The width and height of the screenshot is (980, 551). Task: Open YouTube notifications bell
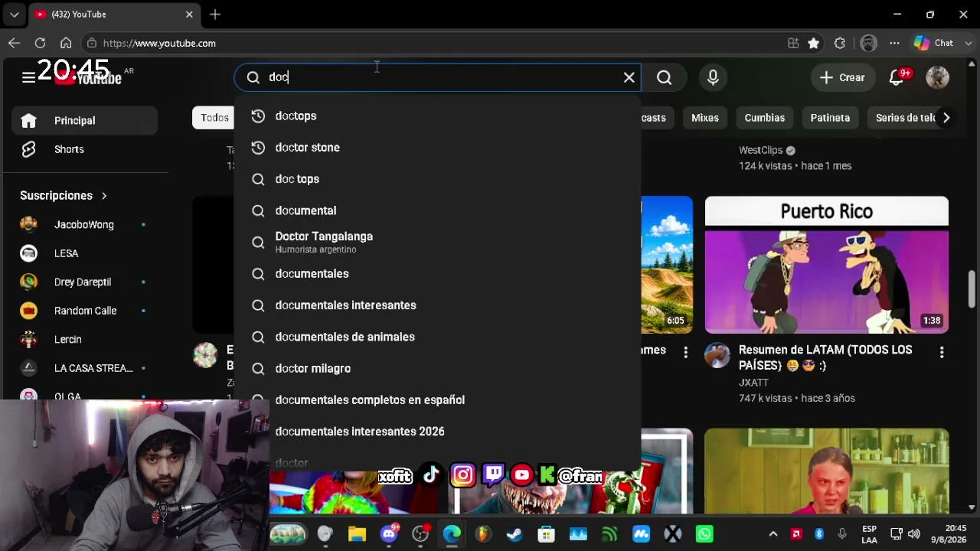pos(896,77)
